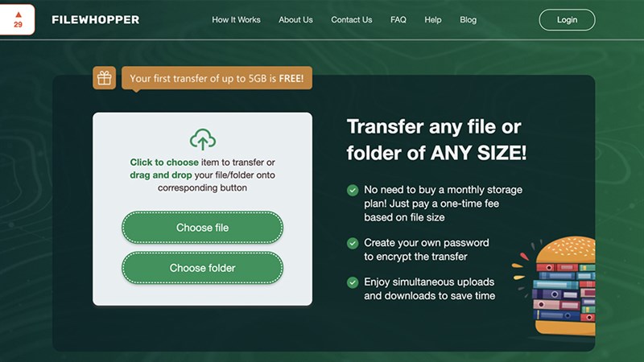Click the 'drag and drop' text

(161, 175)
